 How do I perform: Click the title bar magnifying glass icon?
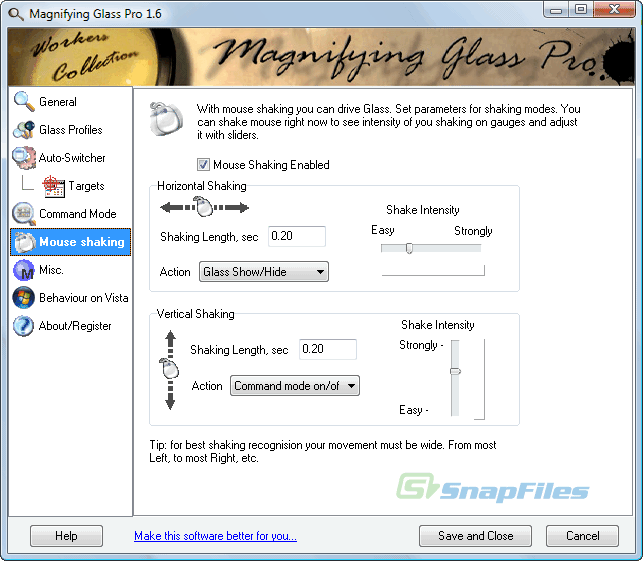16,14
